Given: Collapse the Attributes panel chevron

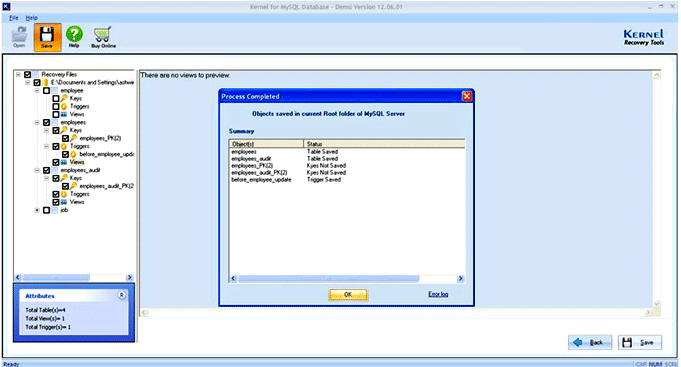Looking at the screenshot, I should coord(122,295).
